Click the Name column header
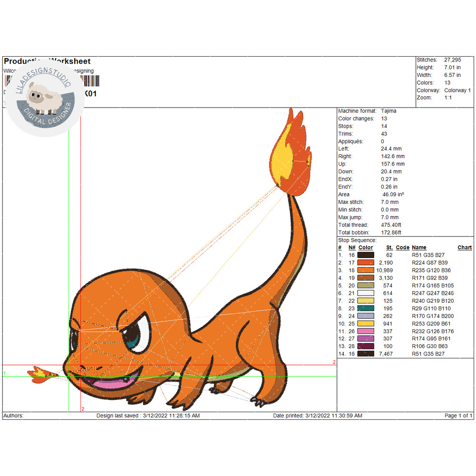The image size is (476, 476). [x=419, y=248]
